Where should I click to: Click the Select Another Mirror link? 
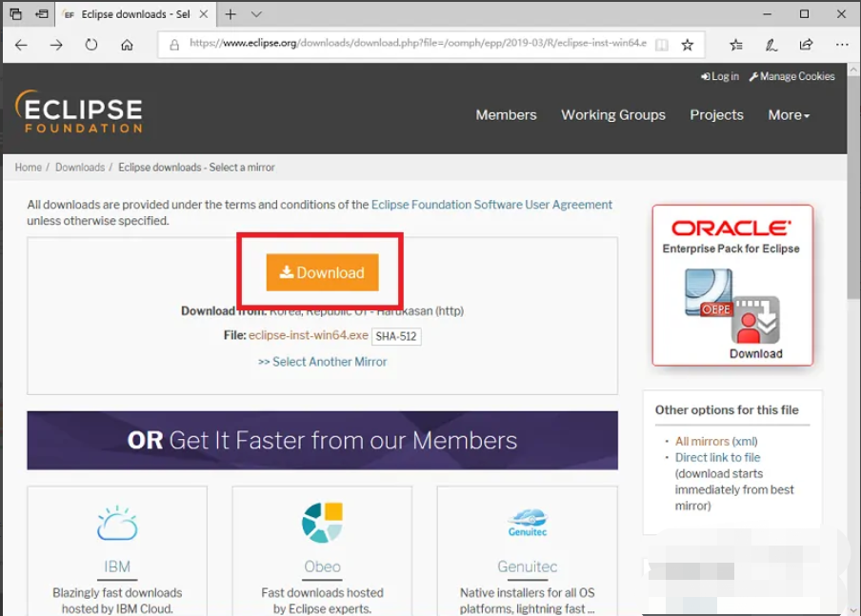[322, 362]
